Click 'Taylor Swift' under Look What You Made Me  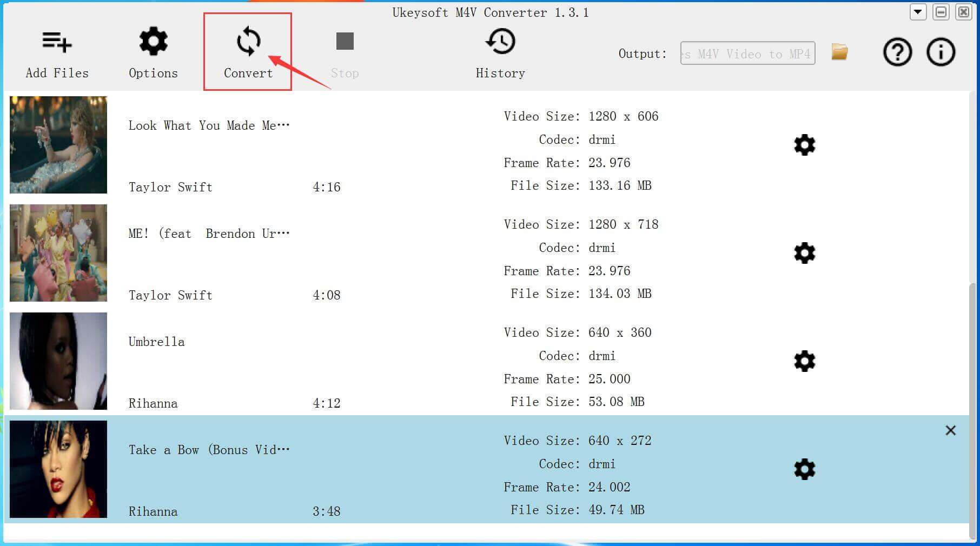[x=170, y=187]
